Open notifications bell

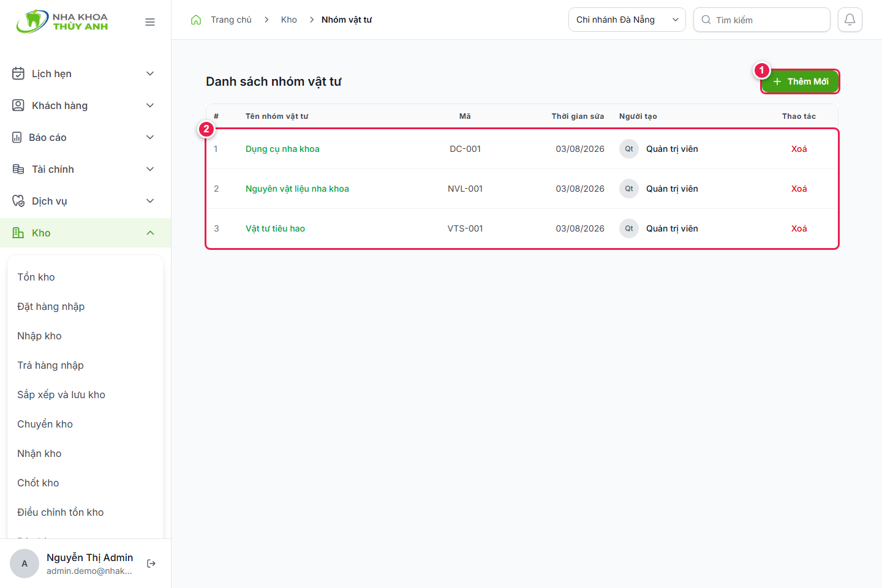click(x=850, y=20)
